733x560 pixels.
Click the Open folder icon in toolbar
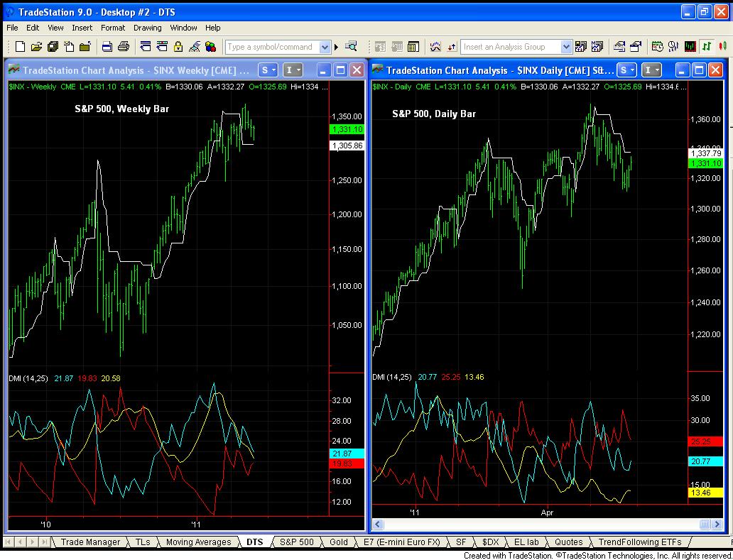click(36, 46)
